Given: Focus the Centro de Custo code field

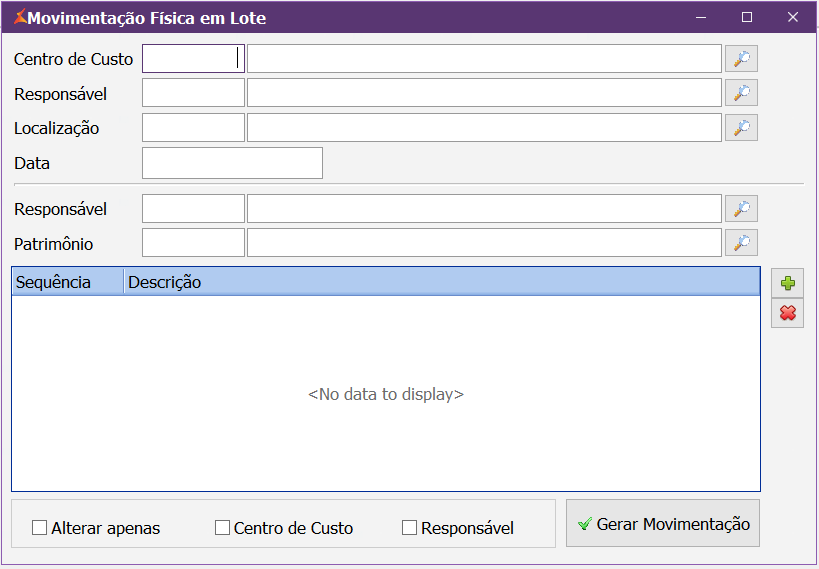Looking at the screenshot, I should click(x=193, y=59).
